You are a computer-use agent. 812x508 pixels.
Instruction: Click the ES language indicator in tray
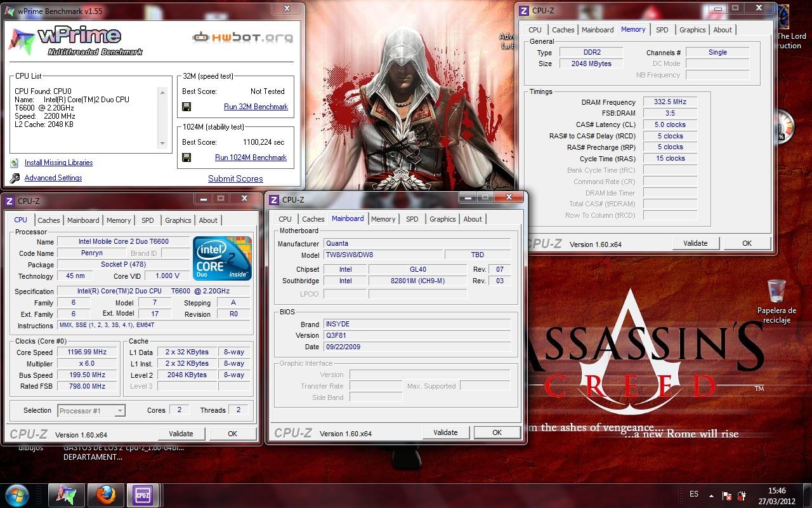[694, 494]
